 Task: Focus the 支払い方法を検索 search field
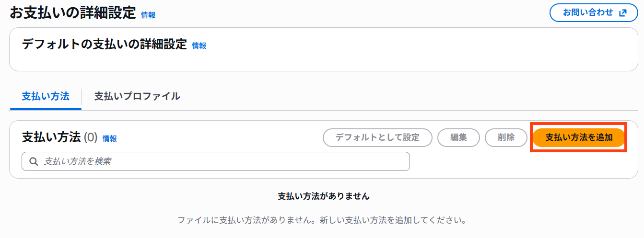221,162
